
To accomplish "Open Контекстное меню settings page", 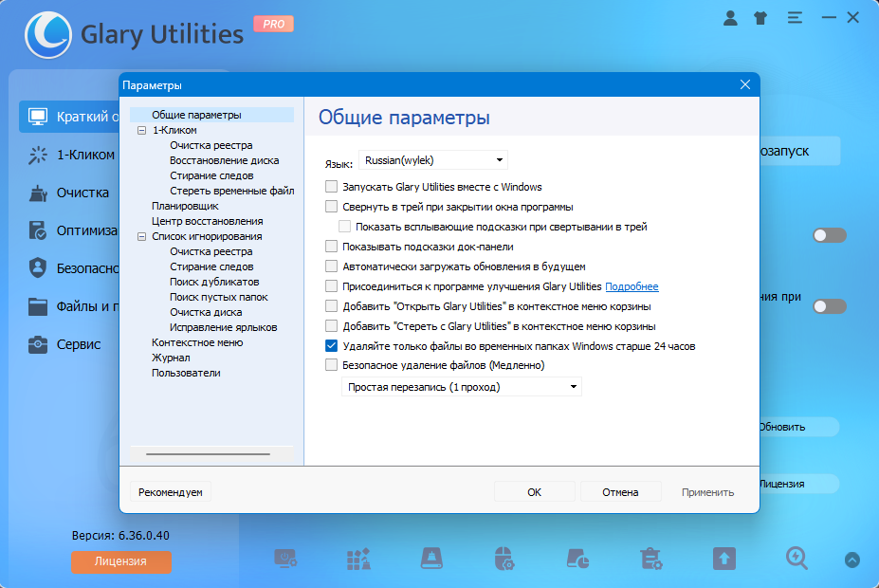I will coord(197,342).
